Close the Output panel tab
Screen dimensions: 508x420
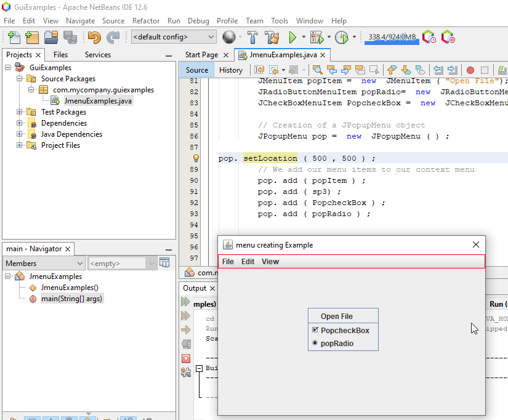point(212,288)
